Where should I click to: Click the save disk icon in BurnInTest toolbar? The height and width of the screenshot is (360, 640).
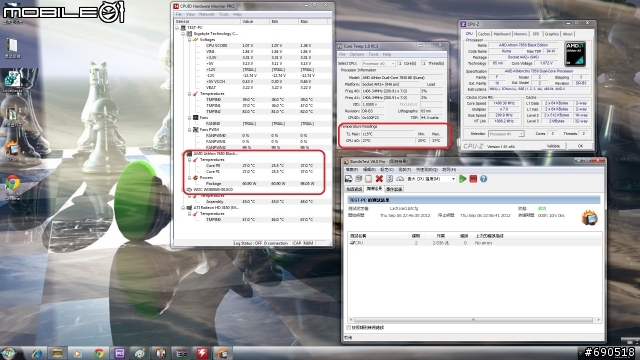[x=349, y=179]
